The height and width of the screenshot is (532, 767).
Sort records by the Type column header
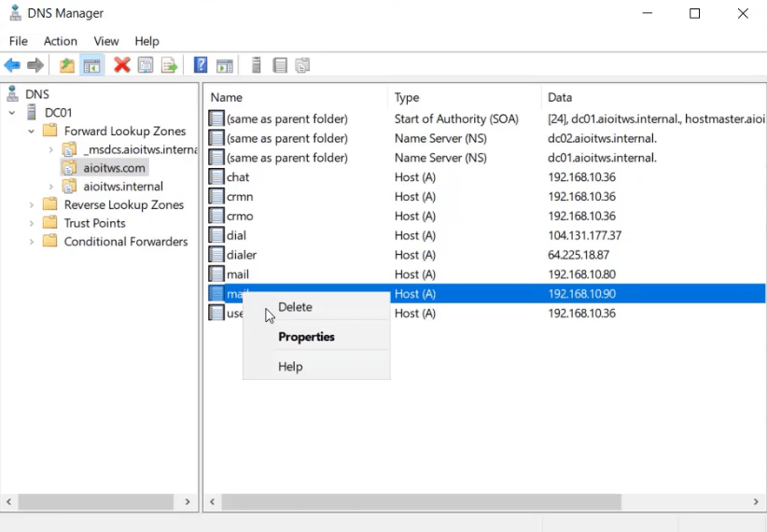click(407, 97)
